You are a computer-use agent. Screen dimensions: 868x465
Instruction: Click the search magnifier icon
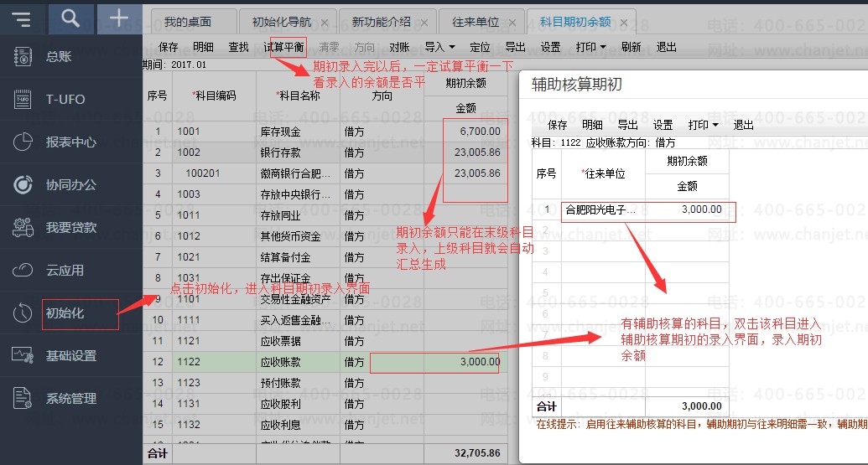tap(70, 18)
